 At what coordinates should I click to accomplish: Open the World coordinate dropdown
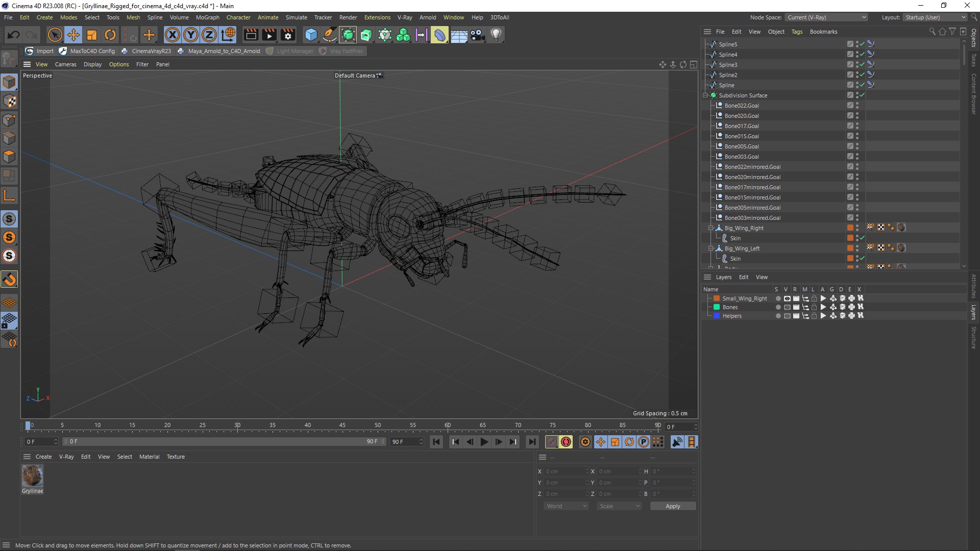(x=566, y=506)
